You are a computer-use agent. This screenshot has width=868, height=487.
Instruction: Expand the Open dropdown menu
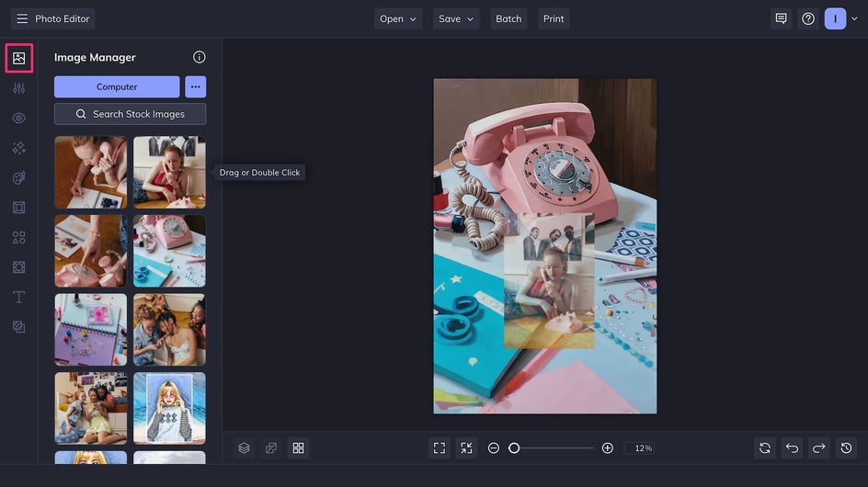398,18
